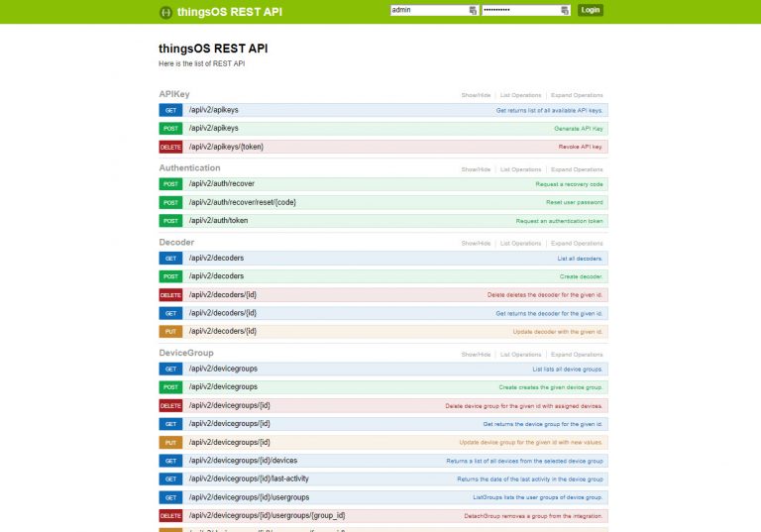This screenshot has width=761, height=532.
Task: Focus the password input field
Action: (526, 10)
